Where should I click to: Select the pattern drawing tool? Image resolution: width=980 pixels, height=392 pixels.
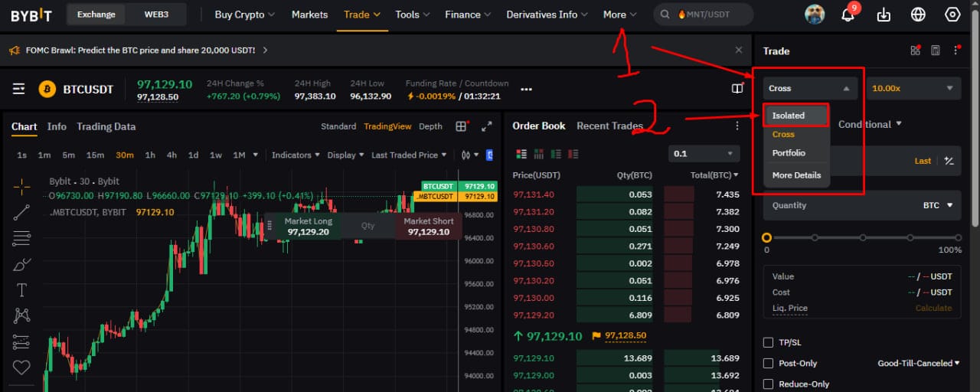pos(21,315)
